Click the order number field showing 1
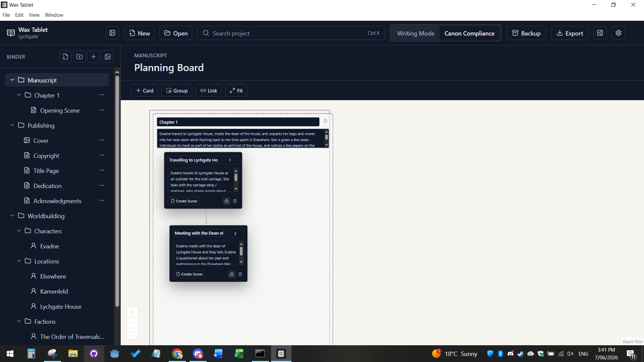This screenshot has height=362, width=644. [x=230, y=160]
